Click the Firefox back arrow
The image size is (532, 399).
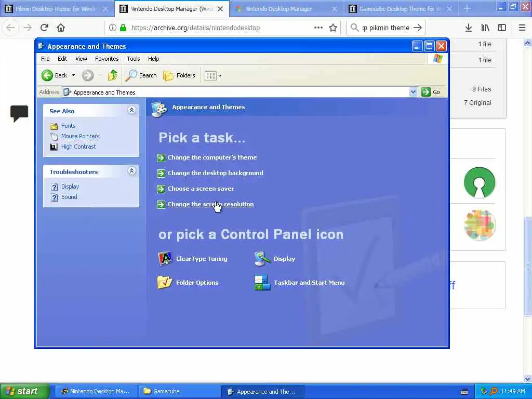pos(10,28)
